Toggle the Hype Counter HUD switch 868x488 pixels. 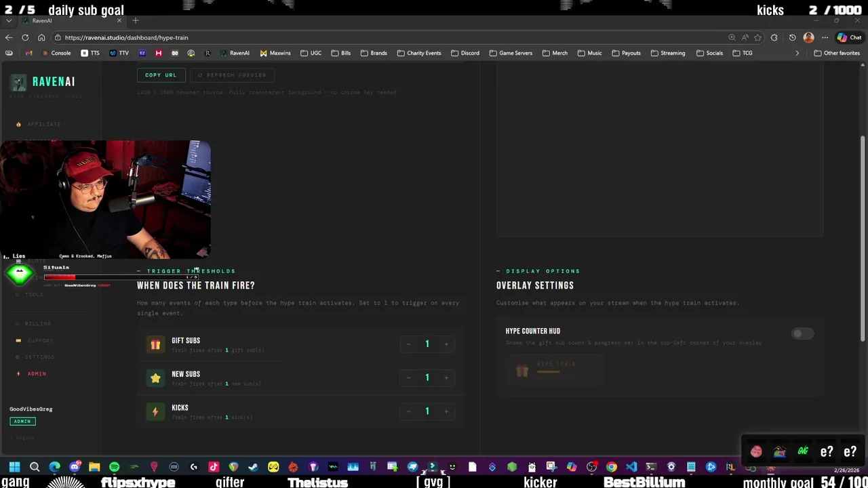tap(802, 333)
